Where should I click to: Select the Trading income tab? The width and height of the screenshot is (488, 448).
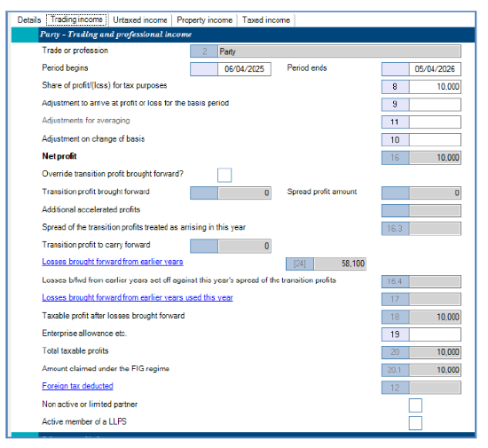coord(76,20)
